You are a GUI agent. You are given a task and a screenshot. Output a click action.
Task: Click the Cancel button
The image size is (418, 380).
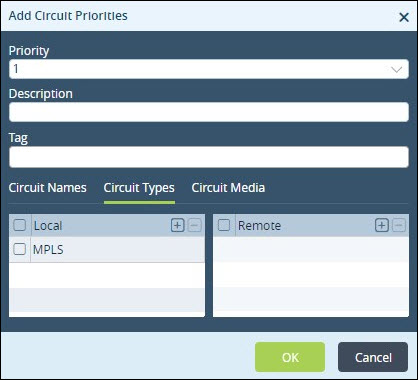[x=373, y=357]
